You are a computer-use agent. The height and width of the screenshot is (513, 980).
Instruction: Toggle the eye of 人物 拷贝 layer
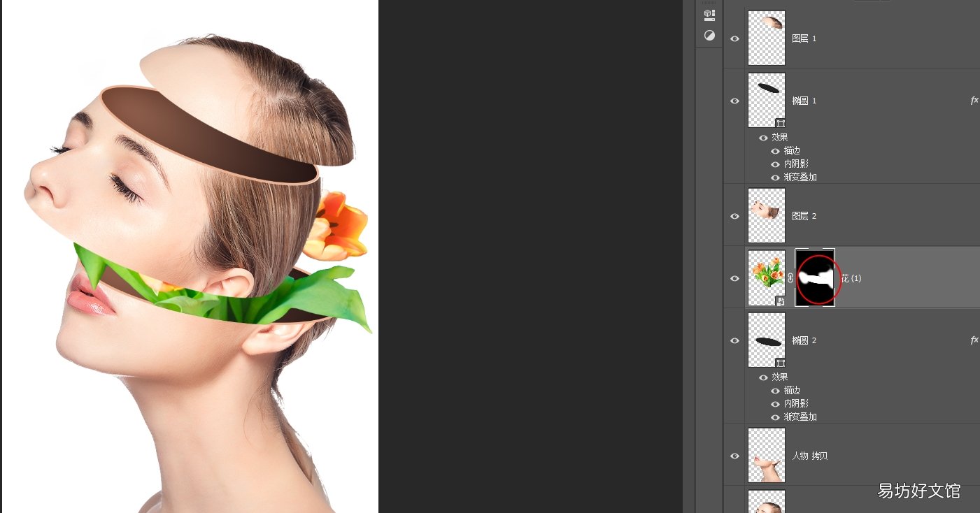click(734, 456)
